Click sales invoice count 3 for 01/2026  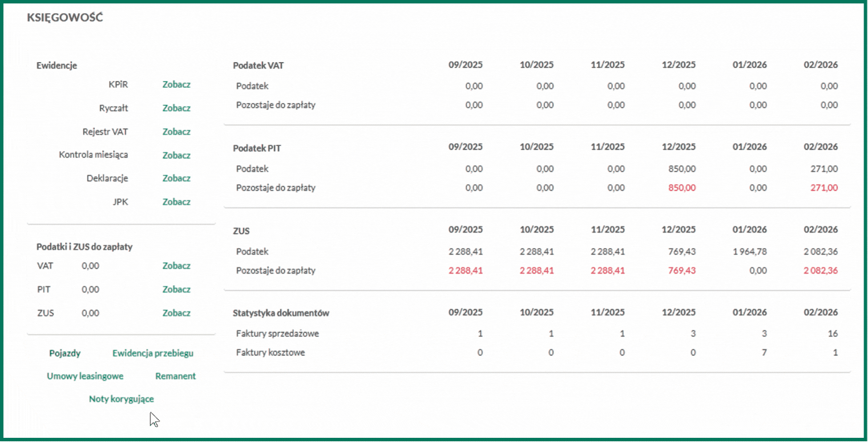pos(764,334)
